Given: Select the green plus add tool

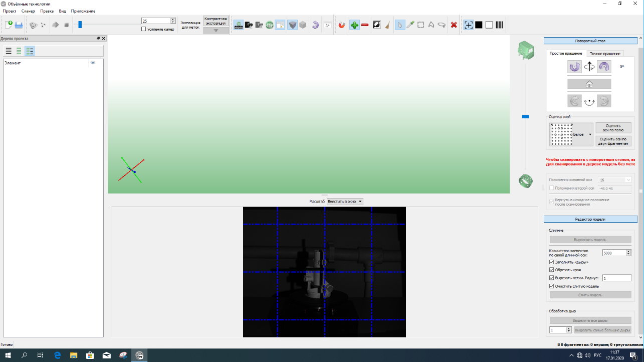Looking at the screenshot, I should click(354, 25).
